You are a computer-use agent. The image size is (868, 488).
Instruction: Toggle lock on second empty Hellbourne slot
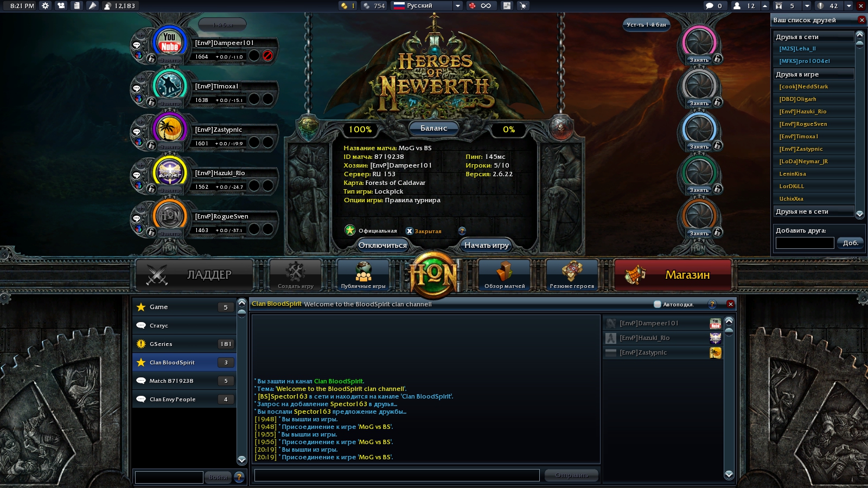718,102
